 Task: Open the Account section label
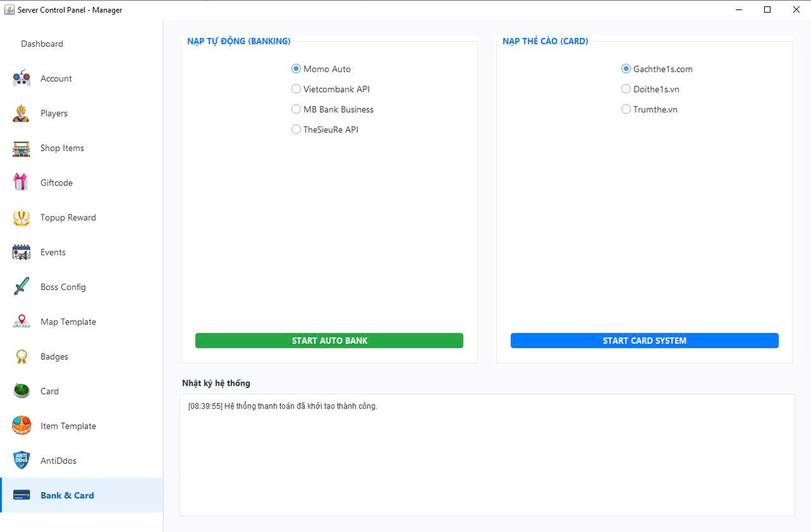coord(56,79)
